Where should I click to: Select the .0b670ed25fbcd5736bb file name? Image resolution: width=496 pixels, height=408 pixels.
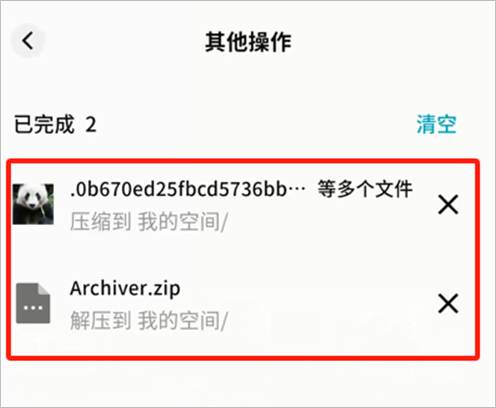178,189
